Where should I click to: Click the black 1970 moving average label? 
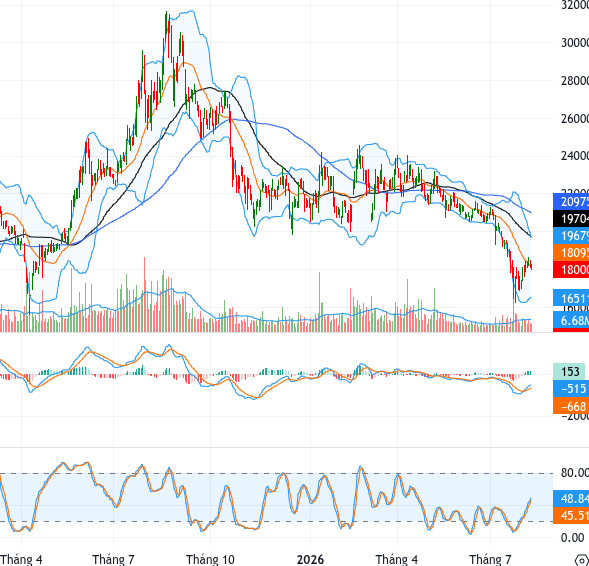pos(571,219)
